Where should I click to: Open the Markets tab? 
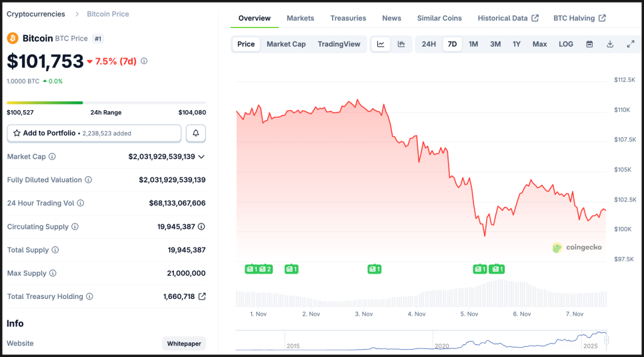coord(300,18)
